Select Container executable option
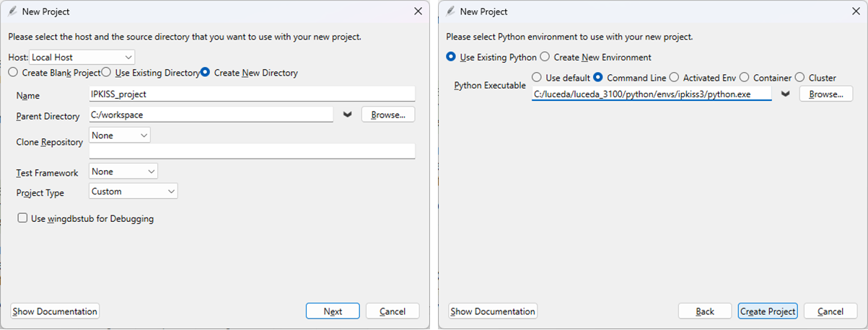868x330 pixels. [745, 78]
